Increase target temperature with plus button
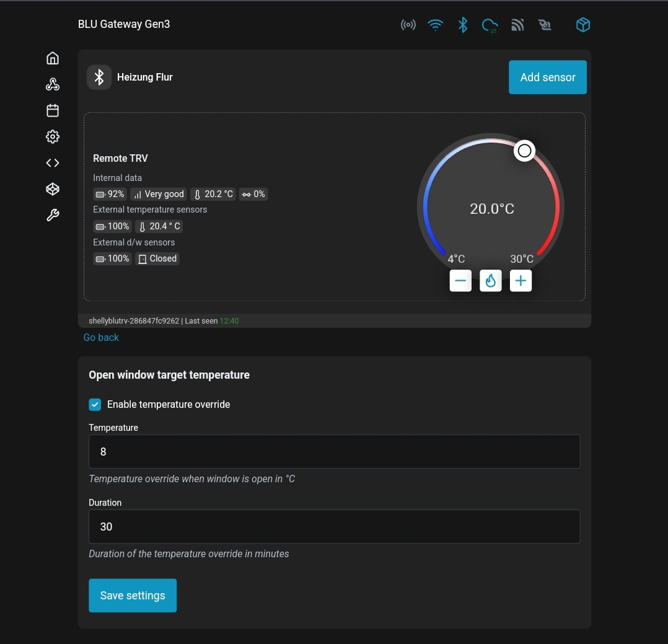Screen dimensions: 668x644 (521, 281)
